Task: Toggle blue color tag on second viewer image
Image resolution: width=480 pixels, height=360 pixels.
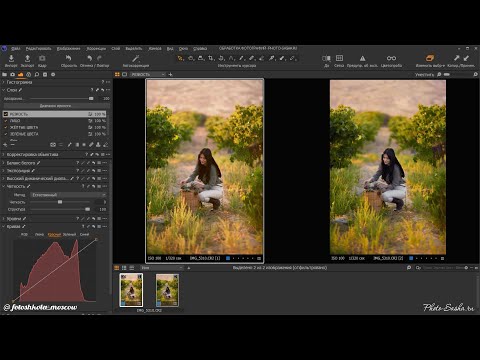Action: (x=411, y=258)
